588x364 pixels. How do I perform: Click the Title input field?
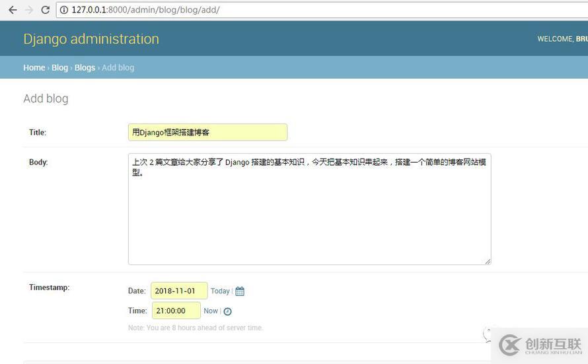207,132
